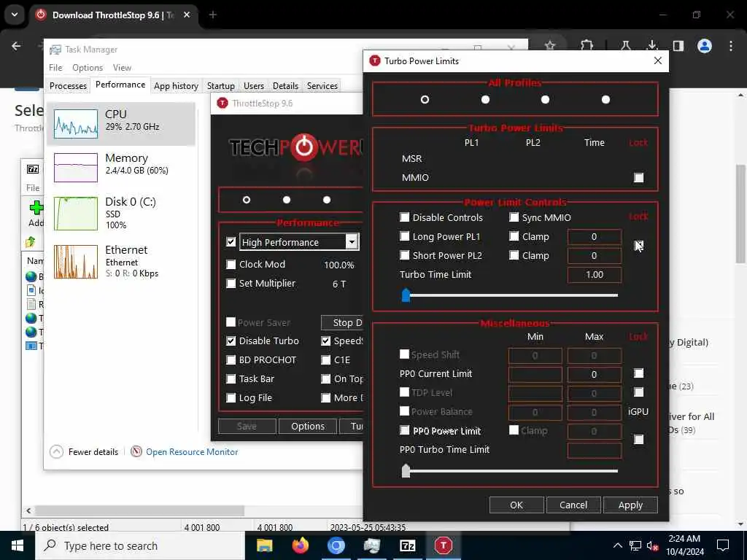Switch to the Details tab

click(x=285, y=86)
